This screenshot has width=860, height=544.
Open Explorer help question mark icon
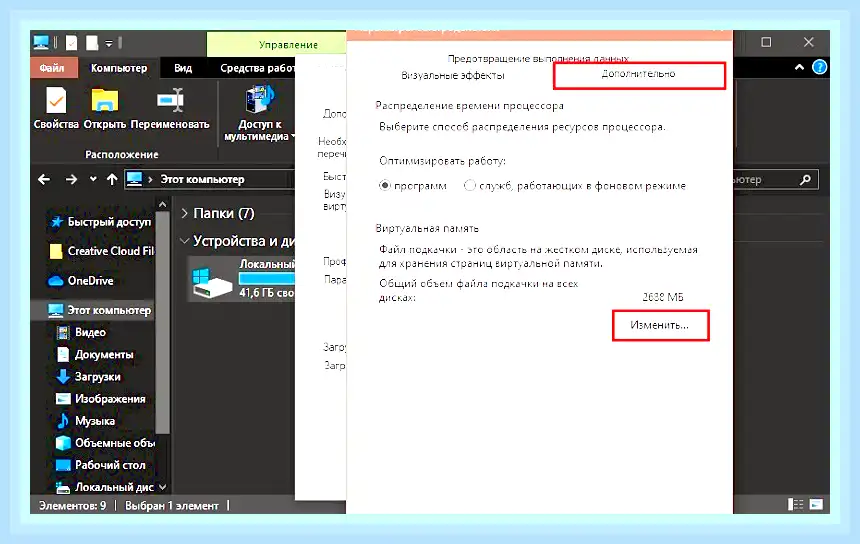point(819,67)
